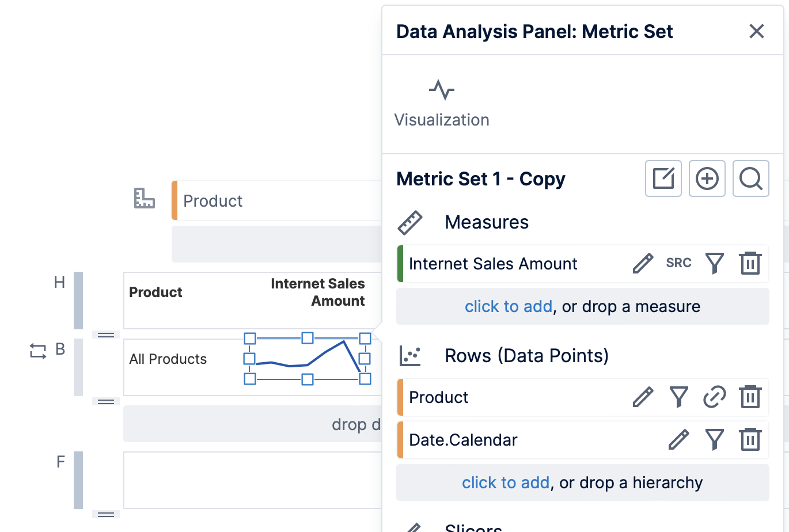Delete the Product hierarchy row

point(750,397)
